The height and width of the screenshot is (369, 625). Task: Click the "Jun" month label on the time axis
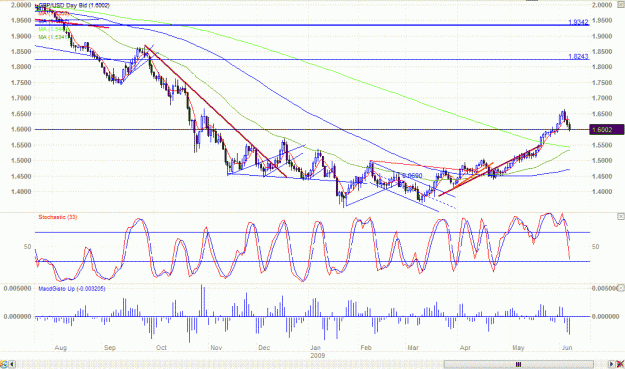click(567, 348)
